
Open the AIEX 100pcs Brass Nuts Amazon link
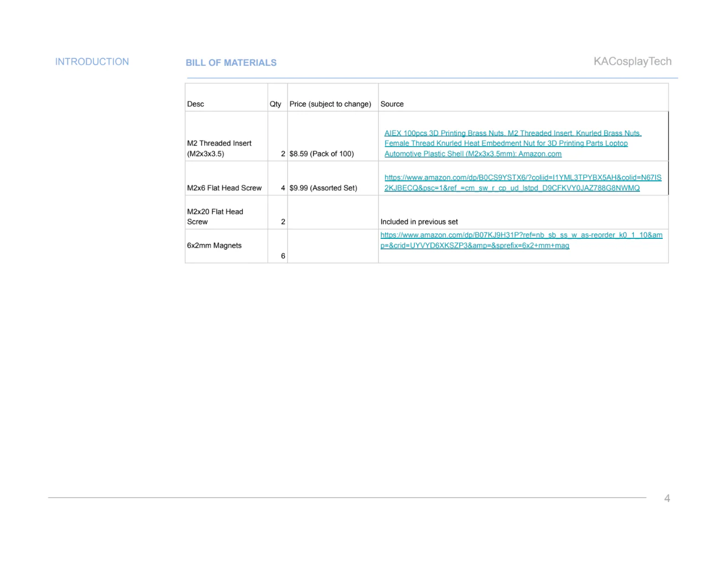[x=513, y=143]
